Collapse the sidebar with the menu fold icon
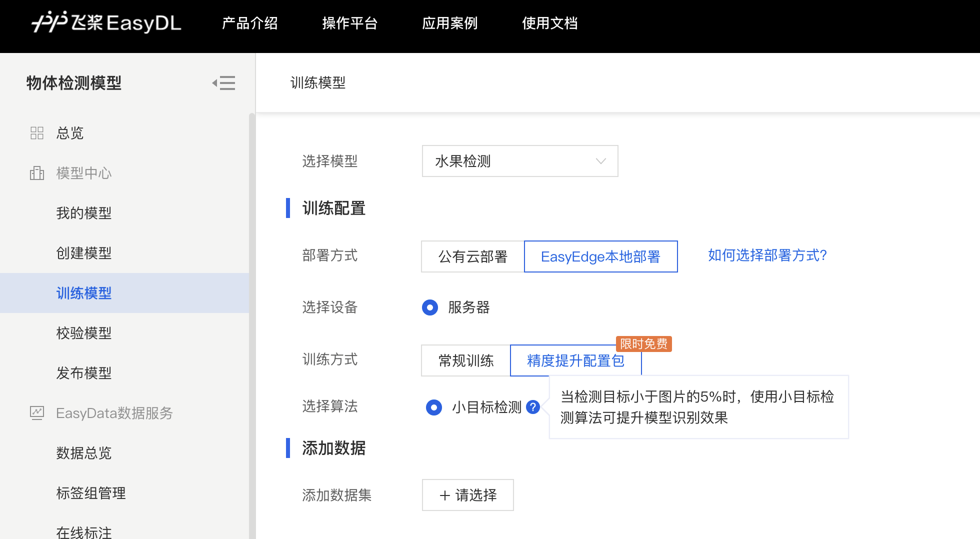 (x=223, y=83)
